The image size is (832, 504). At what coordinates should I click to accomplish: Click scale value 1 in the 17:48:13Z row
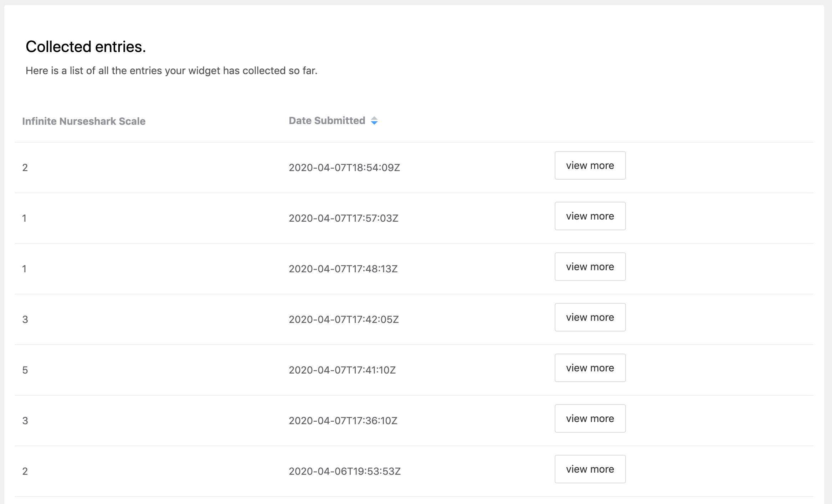(24, 269)
